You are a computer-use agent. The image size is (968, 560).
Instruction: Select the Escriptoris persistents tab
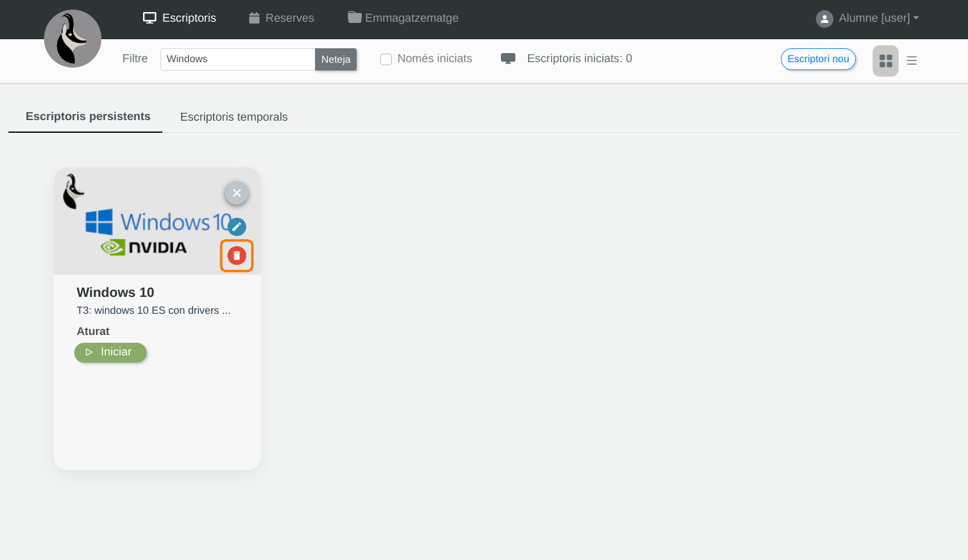[x=88, y=116]
